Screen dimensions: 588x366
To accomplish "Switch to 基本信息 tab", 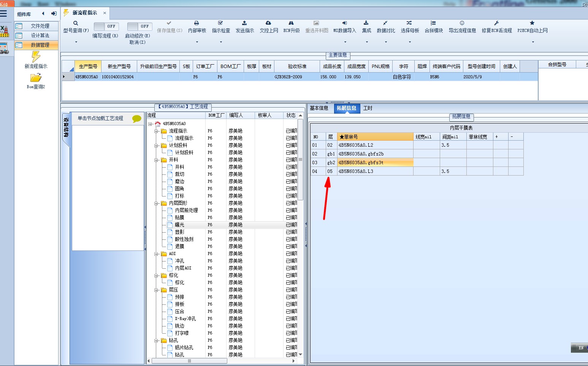I will (x=319, y=108).
